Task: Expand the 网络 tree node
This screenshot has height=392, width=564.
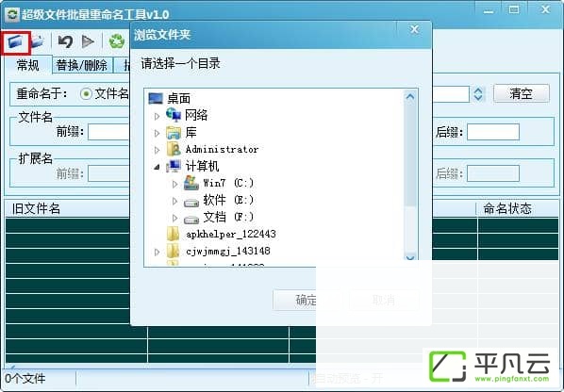Action: (x=157, y=116)
